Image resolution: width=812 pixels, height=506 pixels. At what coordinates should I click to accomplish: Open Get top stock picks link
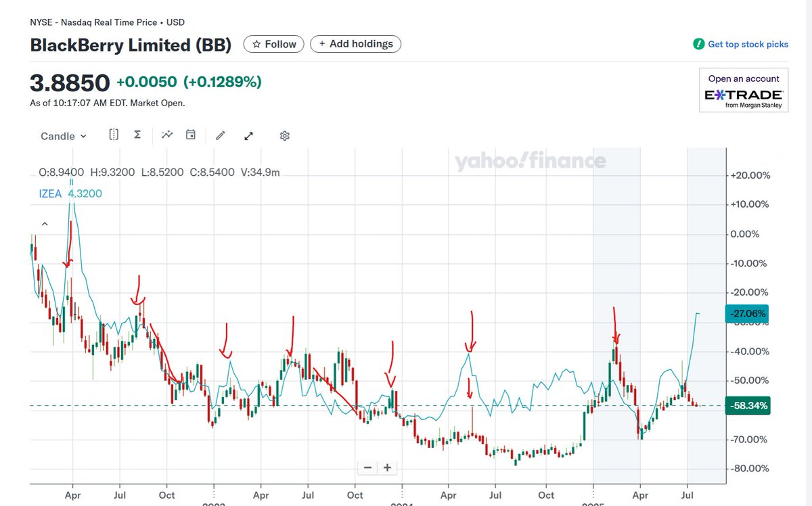click(748, 44)
